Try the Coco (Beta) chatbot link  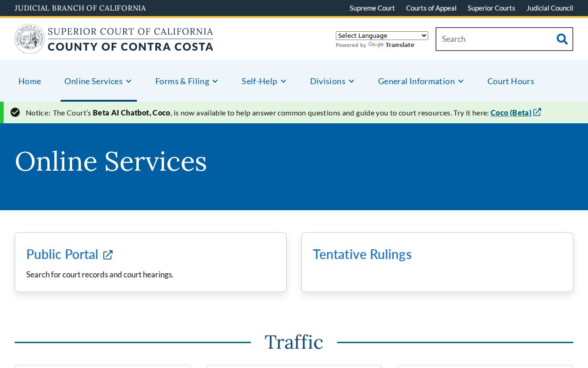pyautogui.click(x=511, y=112)
